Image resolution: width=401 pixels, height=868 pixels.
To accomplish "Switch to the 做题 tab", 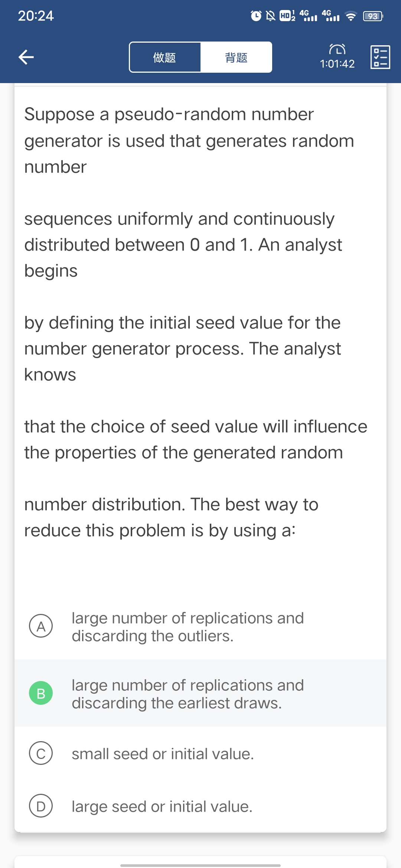I will tap(164, 57).
